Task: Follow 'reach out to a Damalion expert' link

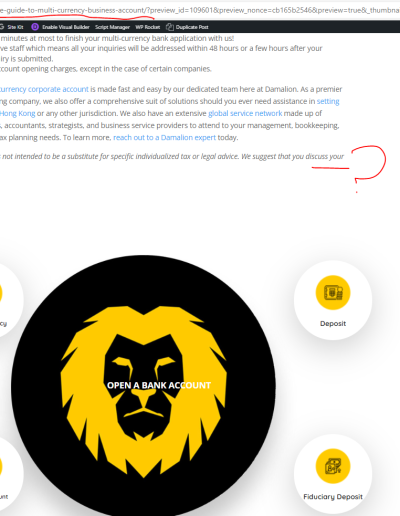Action: click(164, 137)
